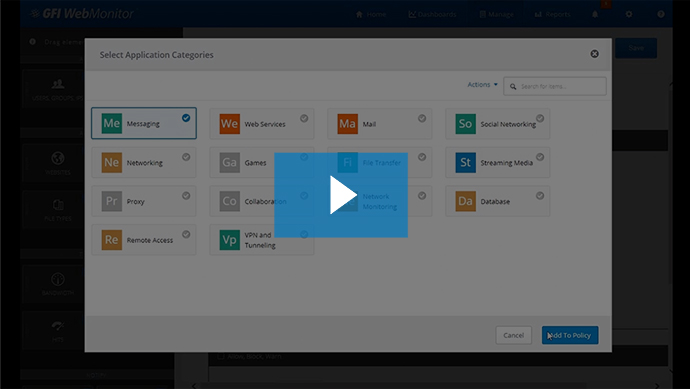
Task: Click the Search for items field
Action: point(555,86)
